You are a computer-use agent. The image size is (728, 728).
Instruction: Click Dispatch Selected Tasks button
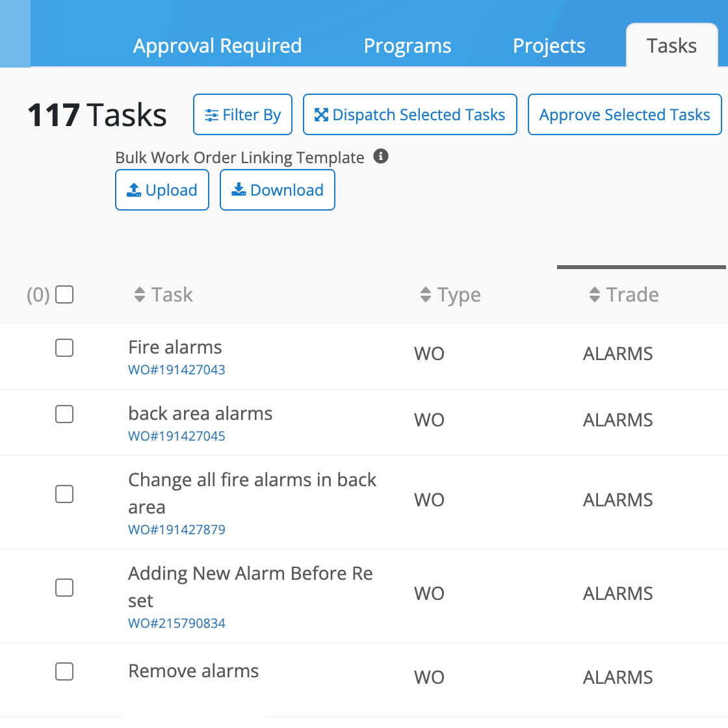tap(410, 114)
